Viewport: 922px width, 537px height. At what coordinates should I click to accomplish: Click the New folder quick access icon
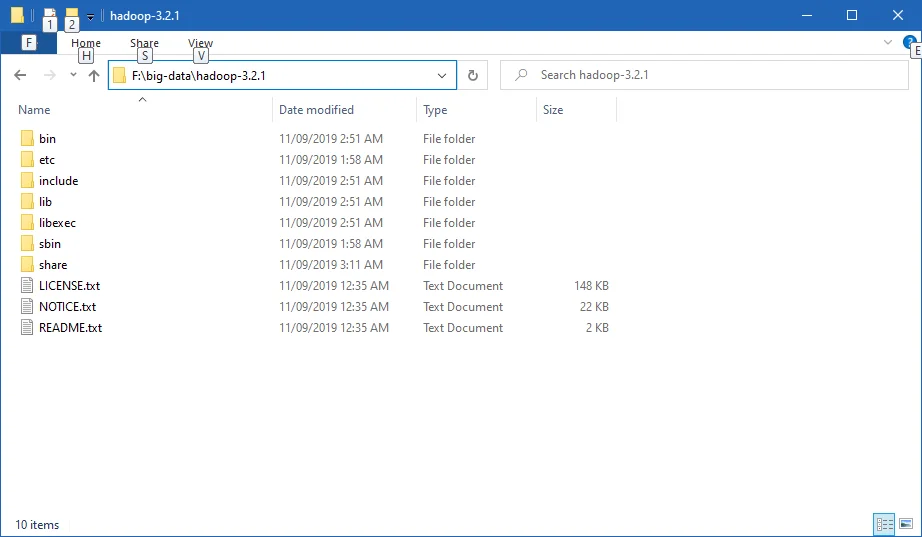coord(71,15)
